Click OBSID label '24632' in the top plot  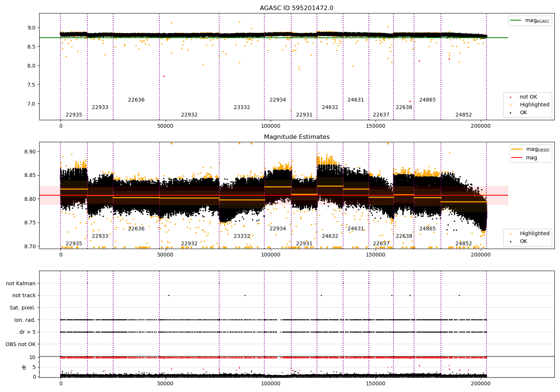tap(330, 108)
